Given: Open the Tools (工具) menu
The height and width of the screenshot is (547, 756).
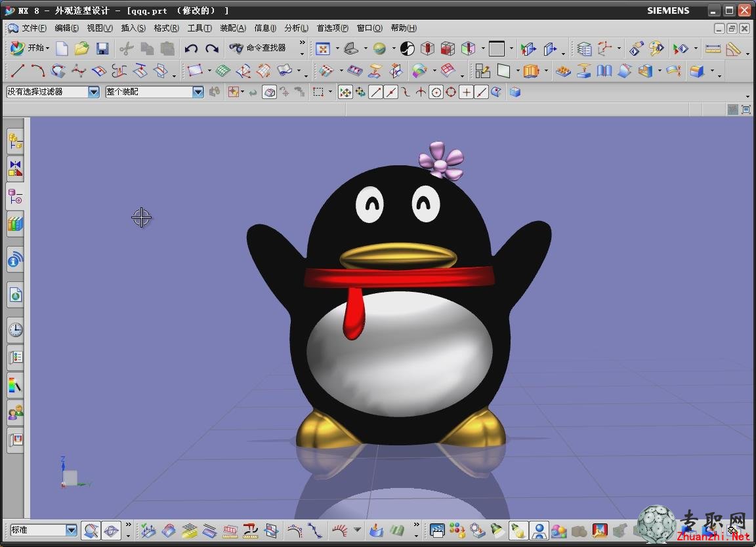Looking at the screenshot, I should pos(199,28).
